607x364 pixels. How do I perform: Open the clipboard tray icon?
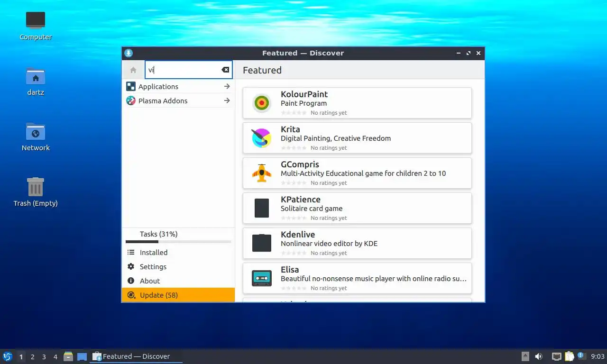tap(570, 356)
